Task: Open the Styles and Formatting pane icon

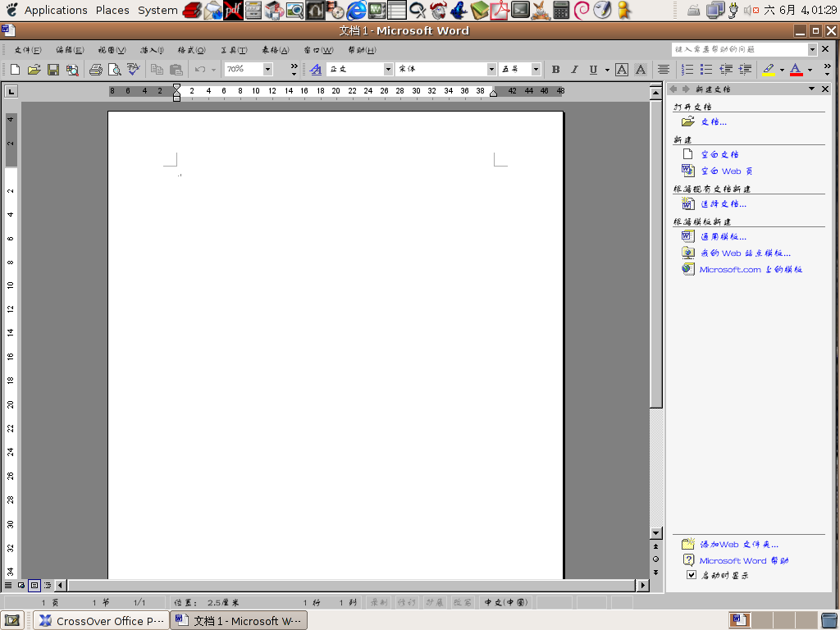Action: pos(316,69)
